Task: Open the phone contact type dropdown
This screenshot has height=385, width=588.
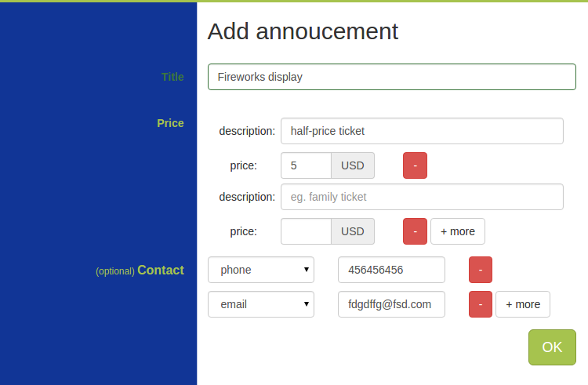Action: (x=261, y=270)
